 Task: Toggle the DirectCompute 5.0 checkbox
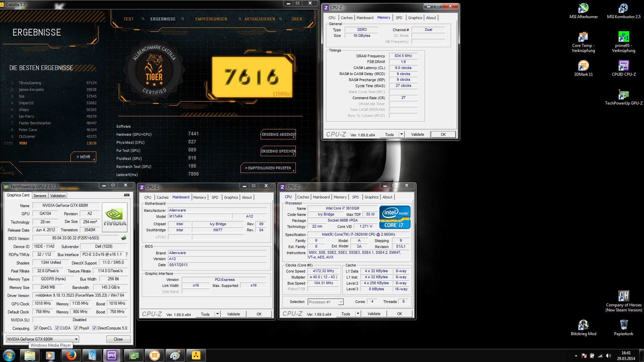pos(94,328)
